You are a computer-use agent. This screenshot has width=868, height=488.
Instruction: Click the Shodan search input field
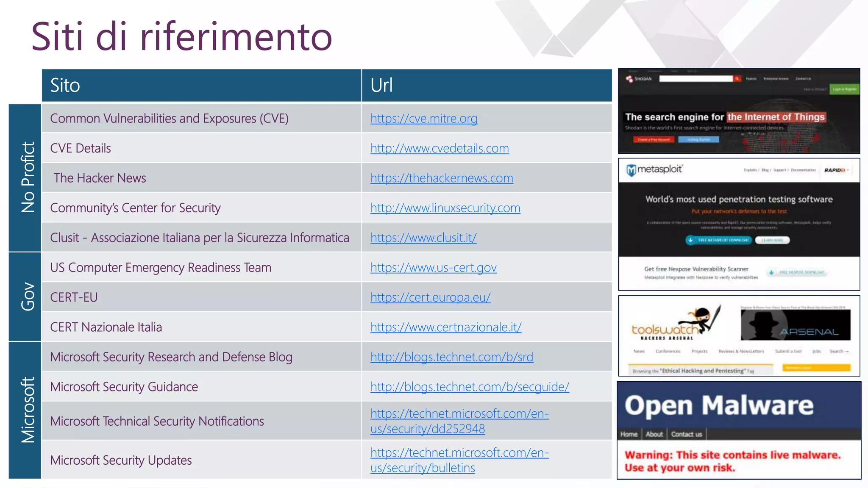[696, 79]
